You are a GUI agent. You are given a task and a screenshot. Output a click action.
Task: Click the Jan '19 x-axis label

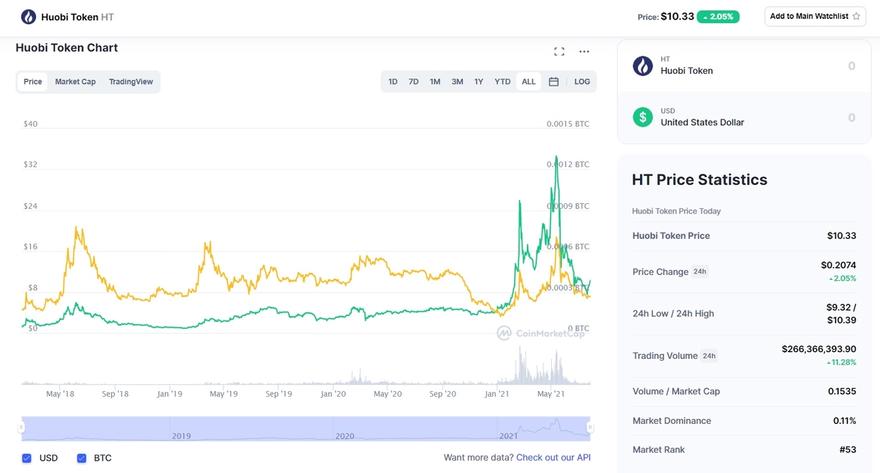[169, 394]
